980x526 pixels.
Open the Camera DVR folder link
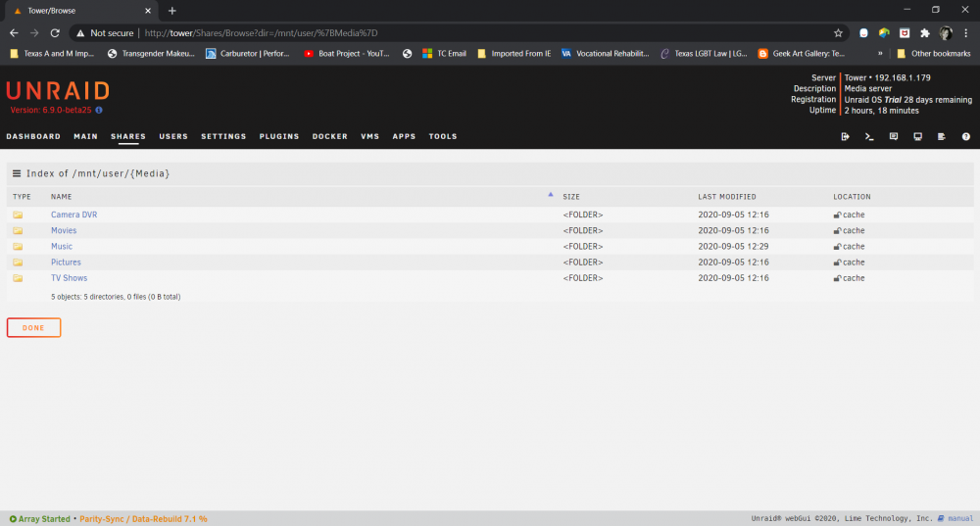tap(73, 215)
